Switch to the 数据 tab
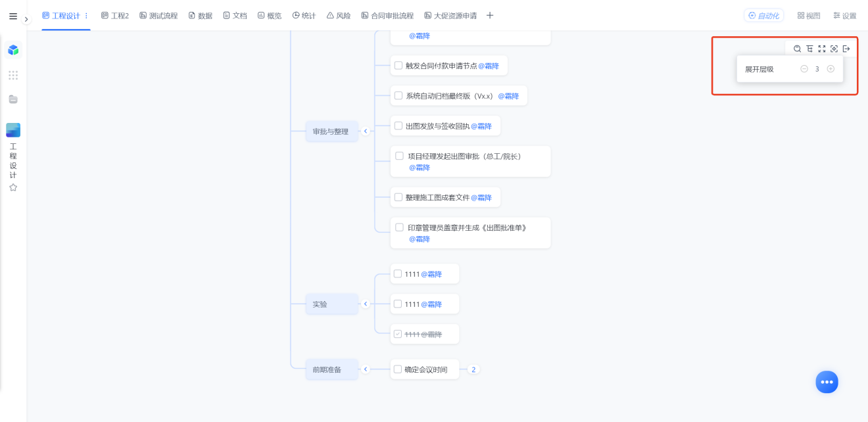This screenshot has height=422, width=868. (201, 16)
